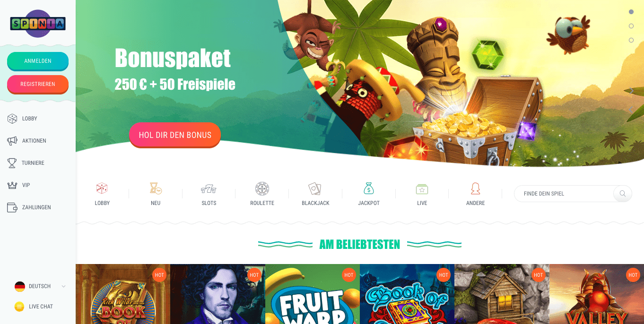Select the Blackjack cards category icon
Image resolution: width=644 pixels, height=324 pixels.
315,189
